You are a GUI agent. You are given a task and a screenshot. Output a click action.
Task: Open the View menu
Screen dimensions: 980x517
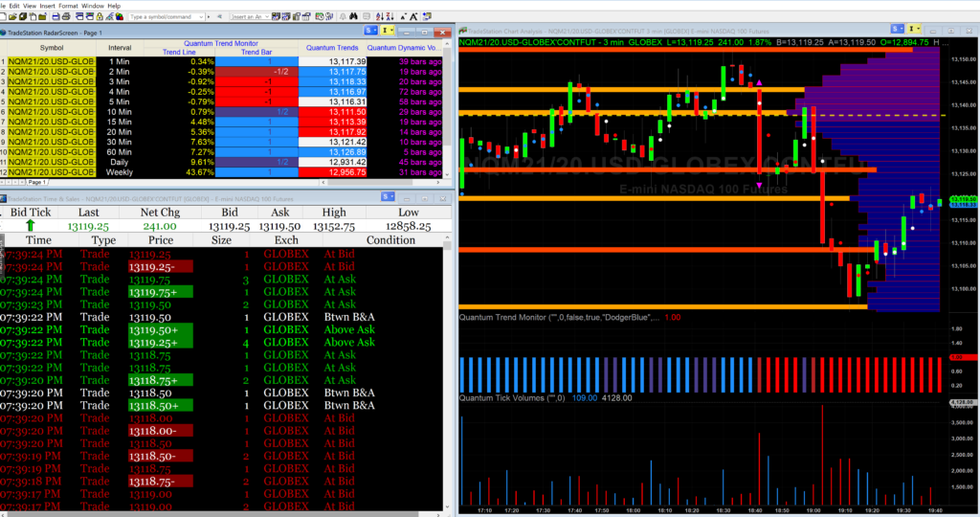point(30,6)
